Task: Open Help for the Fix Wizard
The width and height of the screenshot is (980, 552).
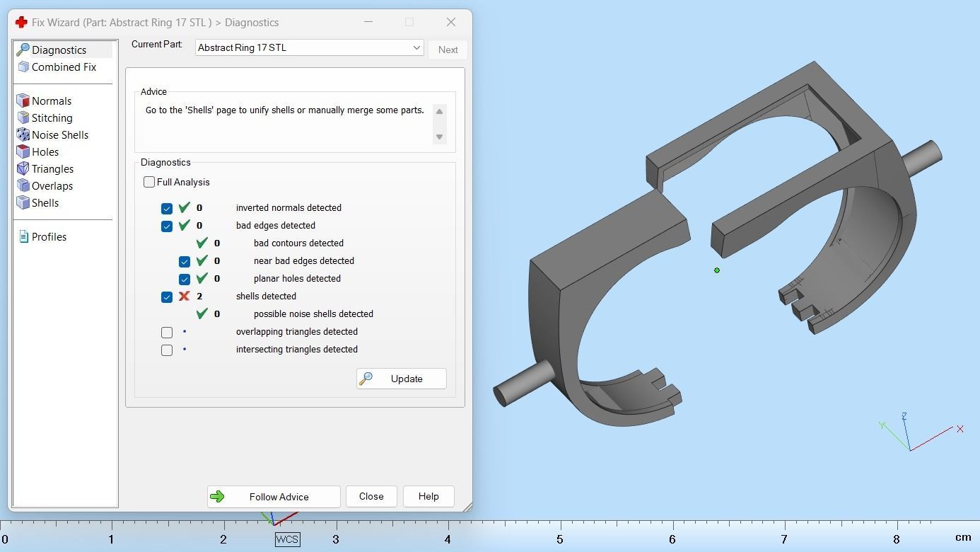Action: (x=428, y=497)
